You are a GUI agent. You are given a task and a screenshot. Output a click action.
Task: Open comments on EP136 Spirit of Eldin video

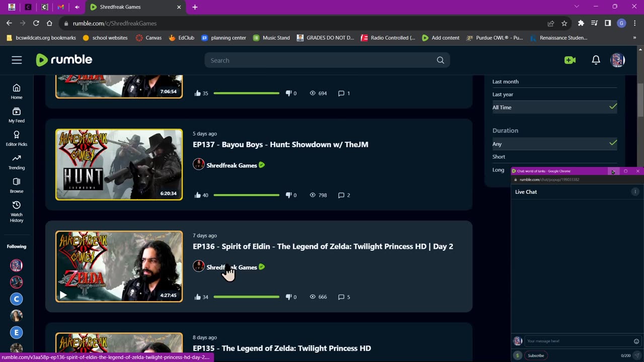point(344,297)
